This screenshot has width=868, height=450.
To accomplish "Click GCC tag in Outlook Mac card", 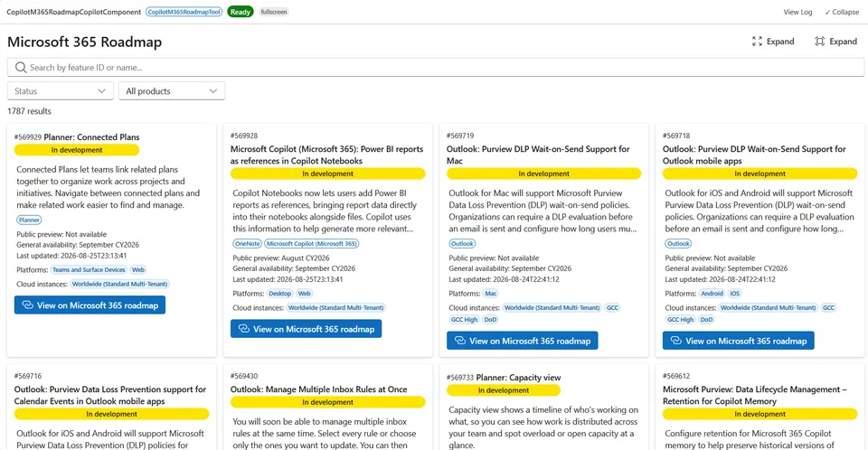I will (x=612, y=308).
